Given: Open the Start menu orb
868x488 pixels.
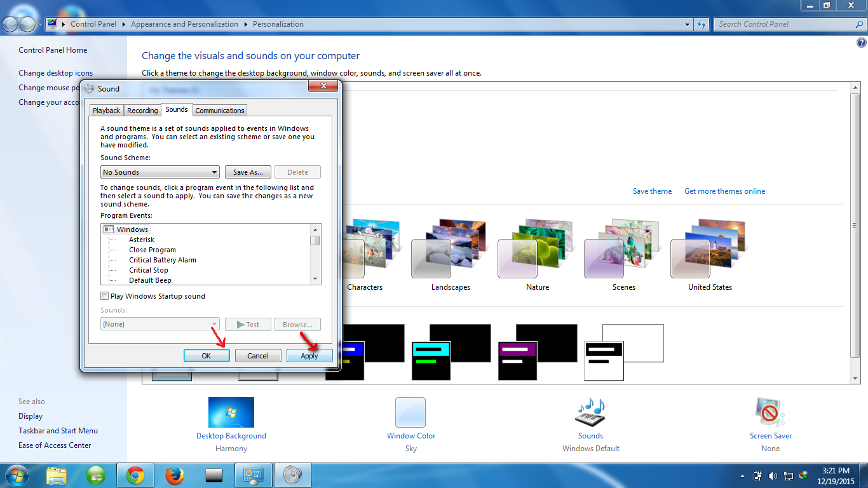Looking at the screenshot, I should tap(16, 475).
